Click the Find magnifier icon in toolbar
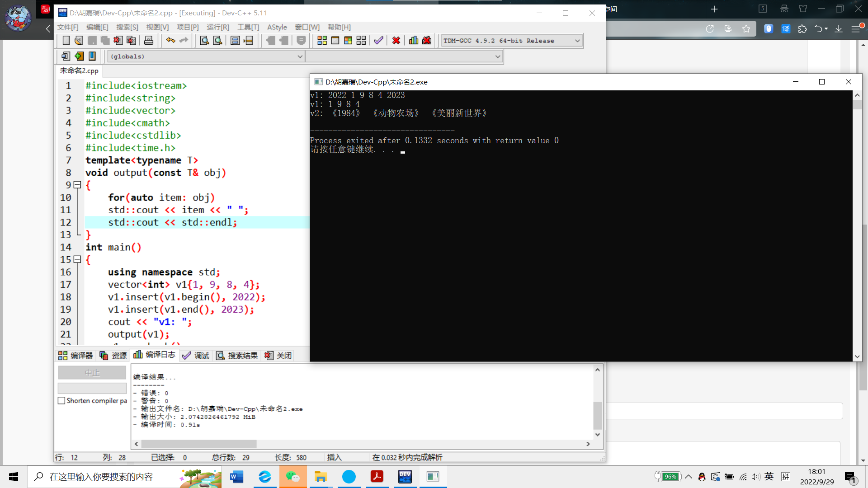 tap(204, 41)
